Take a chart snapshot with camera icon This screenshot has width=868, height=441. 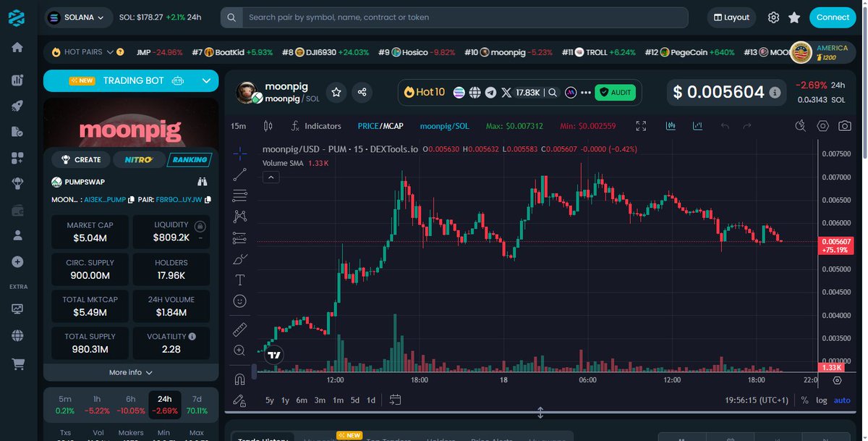point(844,126)
